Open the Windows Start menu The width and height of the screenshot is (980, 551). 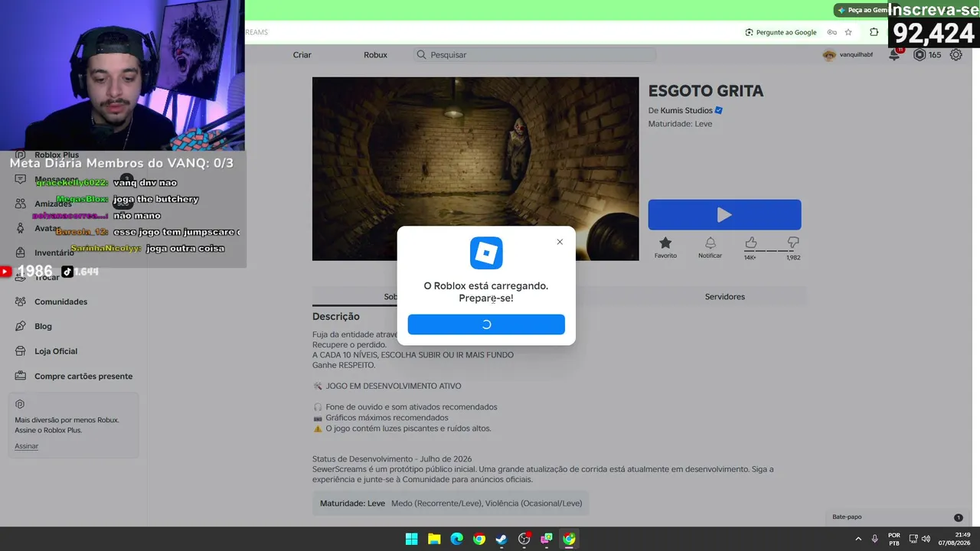pos(411,539)
